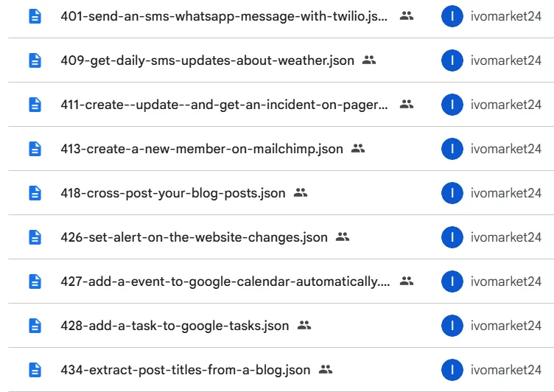The image size is (554, 392).
Task: Click the shared icon beside 409-get-daily-sms-updates-about-weather.json
Action: point(369,60)
